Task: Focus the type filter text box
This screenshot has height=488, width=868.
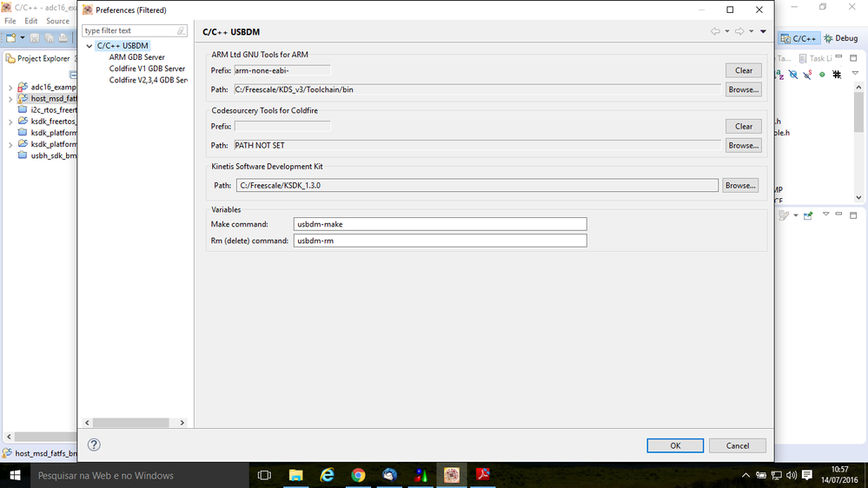Action: pyautogui.click(x=130, y=31)
